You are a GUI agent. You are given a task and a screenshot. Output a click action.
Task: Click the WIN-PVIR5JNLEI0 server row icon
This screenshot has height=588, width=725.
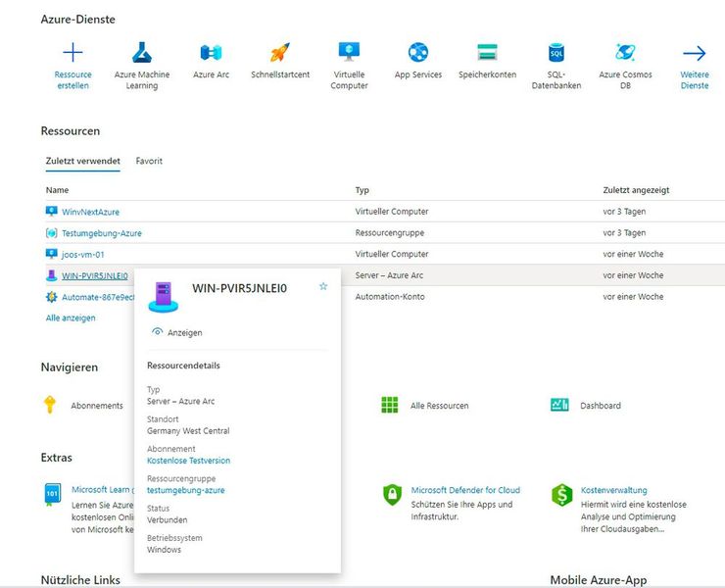pyautogui.click(x=51, y=275)
